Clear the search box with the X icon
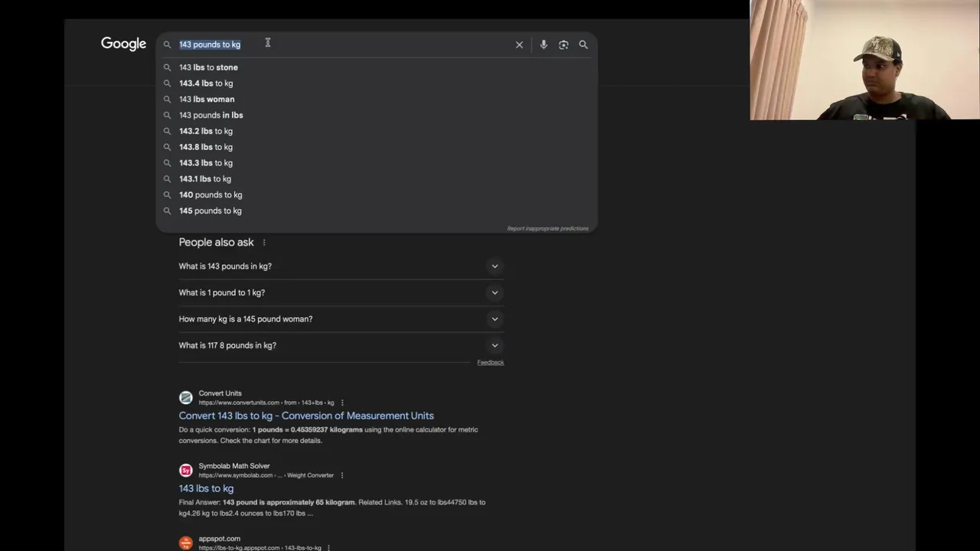Screen dimensions: 980x551 519,44
